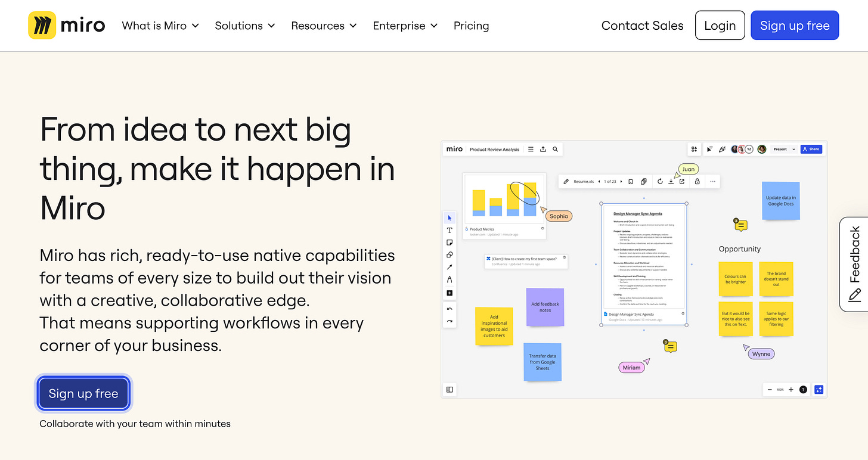Click the Present button on board

[x=780, y=150]
